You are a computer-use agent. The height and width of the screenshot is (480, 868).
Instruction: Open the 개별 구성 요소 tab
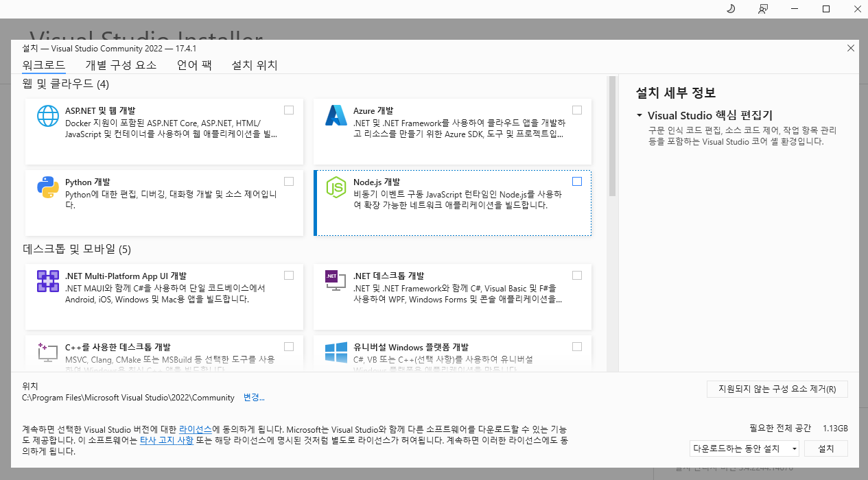(121, 65)
